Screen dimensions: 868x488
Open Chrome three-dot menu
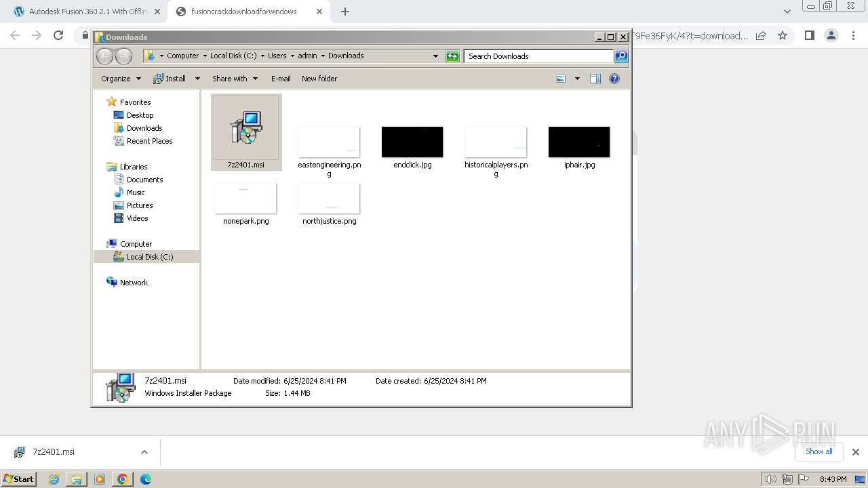coord(852,36)
